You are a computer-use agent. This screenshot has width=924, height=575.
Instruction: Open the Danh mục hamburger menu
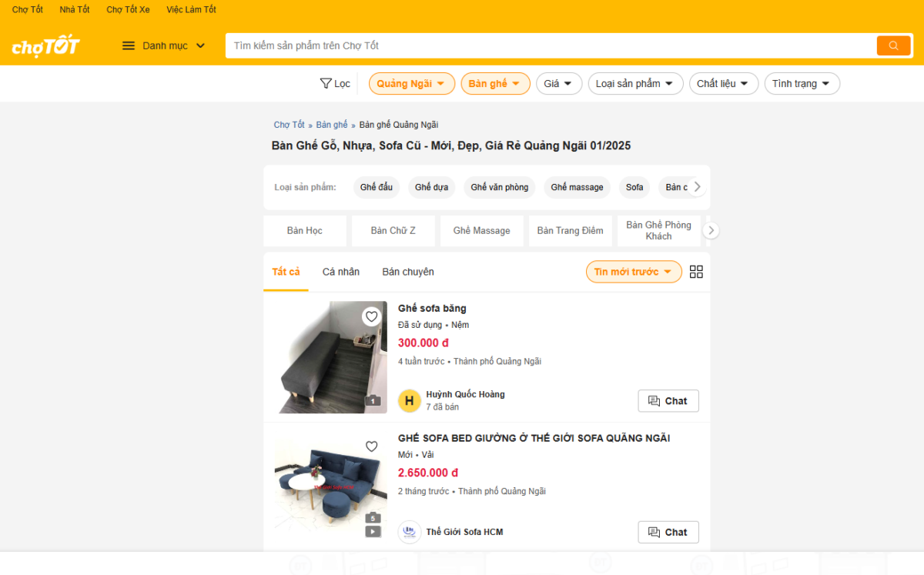coord(129,45)
